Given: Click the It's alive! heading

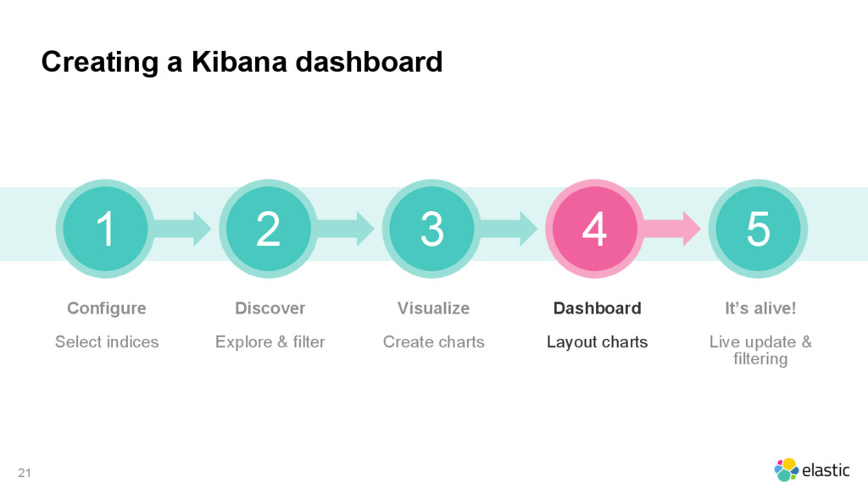Looking at the screenshot, I should (x=760, y=308).
